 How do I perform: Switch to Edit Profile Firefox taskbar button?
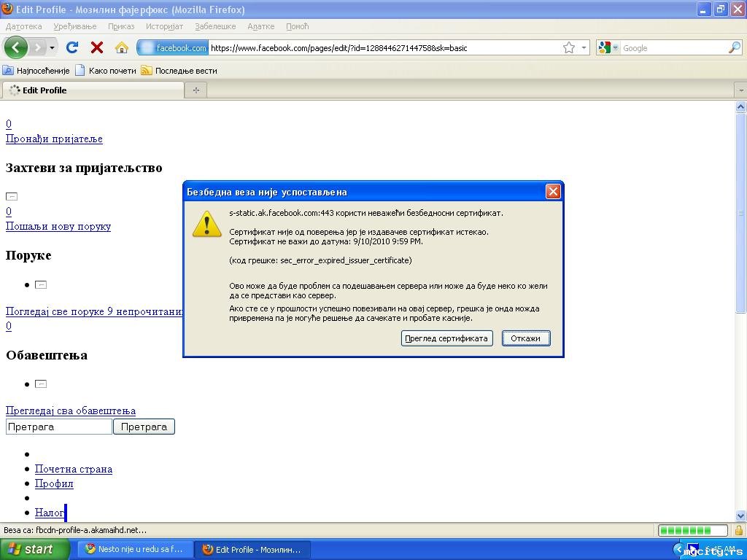pos(252,549)
